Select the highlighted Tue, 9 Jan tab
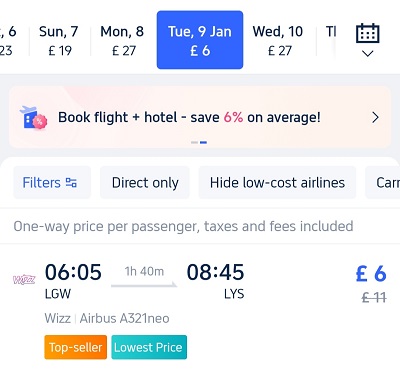Viewport: 400px width, 373px height. 200,40
